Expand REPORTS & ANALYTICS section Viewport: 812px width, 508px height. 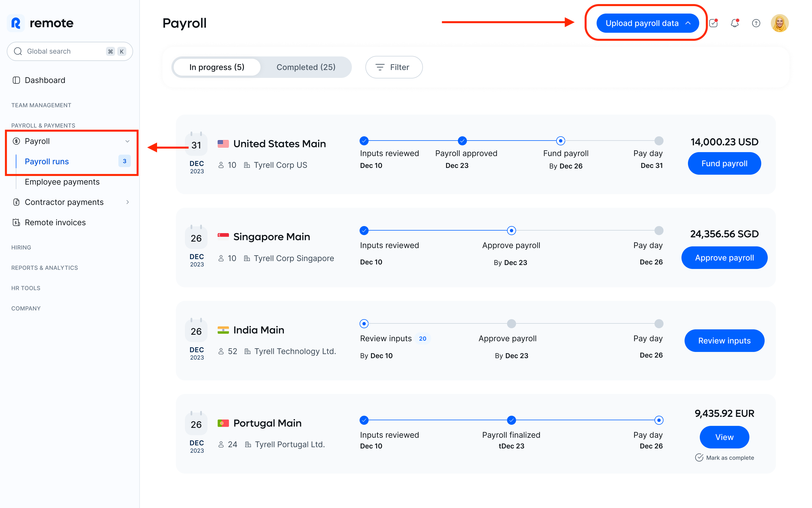(x=45, y=268)
